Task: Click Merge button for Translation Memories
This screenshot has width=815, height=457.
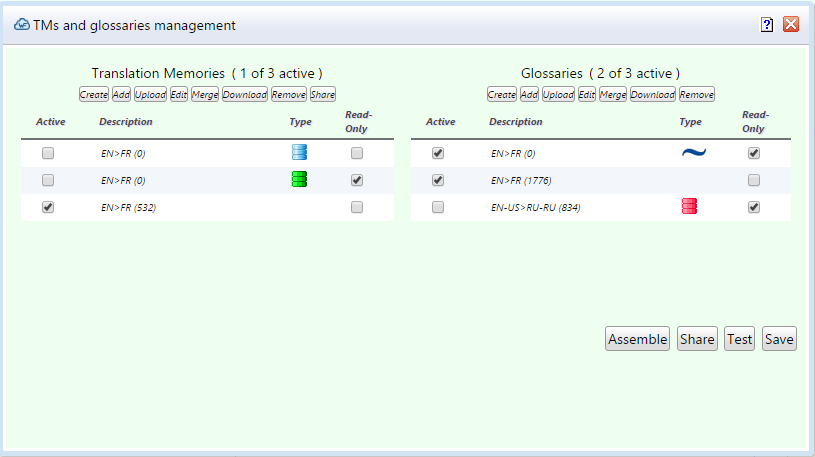Action: click(x=205, y=95)
